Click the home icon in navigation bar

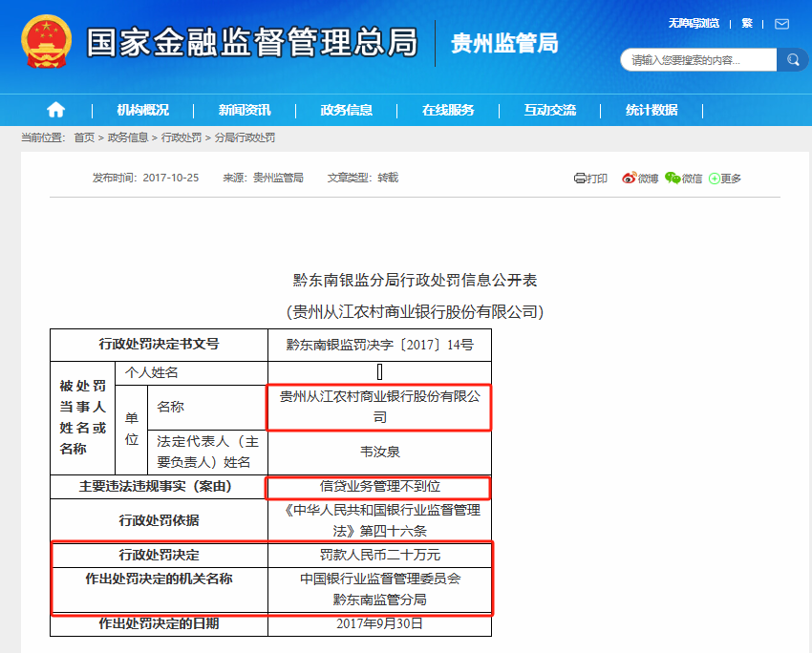(x=56, y=110)
